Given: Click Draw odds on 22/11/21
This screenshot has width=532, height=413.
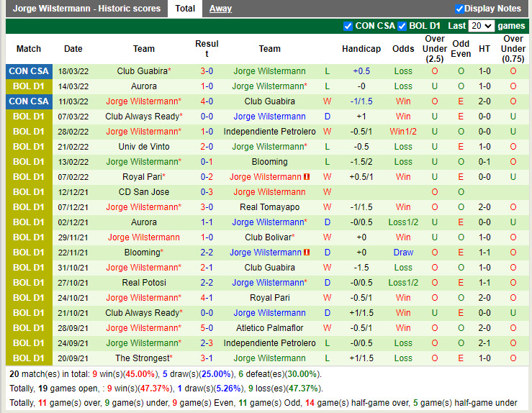Looking at the screenshot, I should pyautogui.click(x=403, y=253).
